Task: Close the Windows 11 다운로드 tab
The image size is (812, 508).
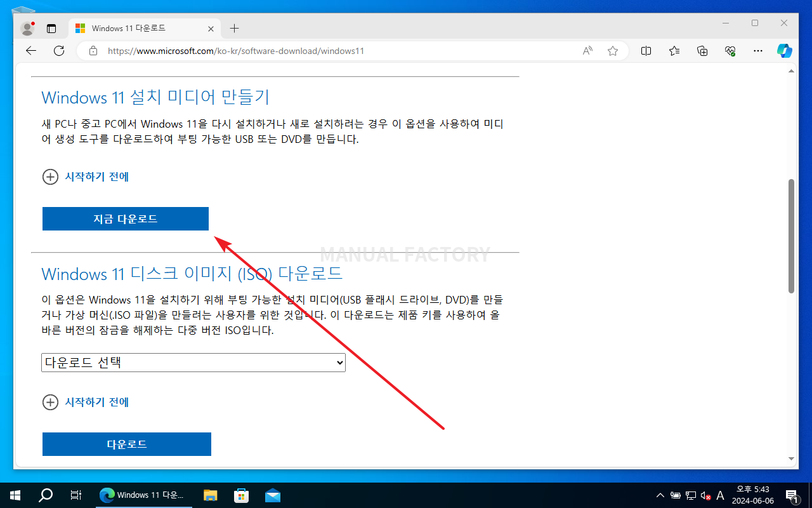Action: point(211,29)
